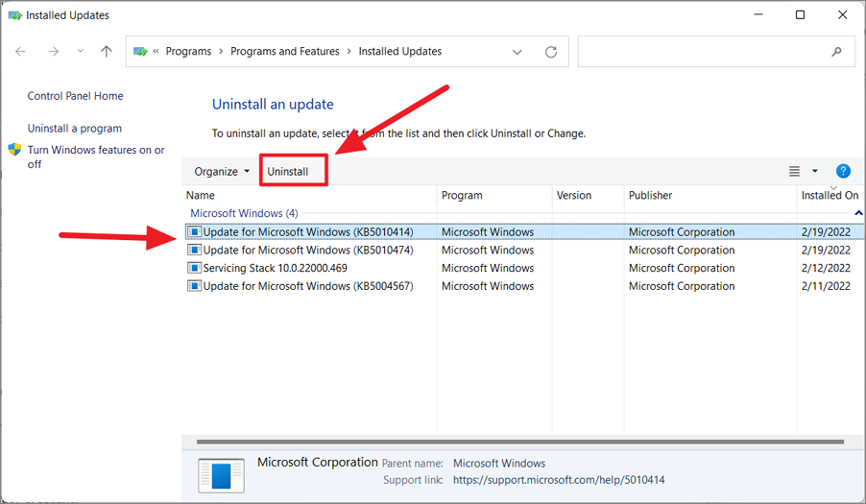Open Turn Windows features on or off
866x504 pixels.
96,156
